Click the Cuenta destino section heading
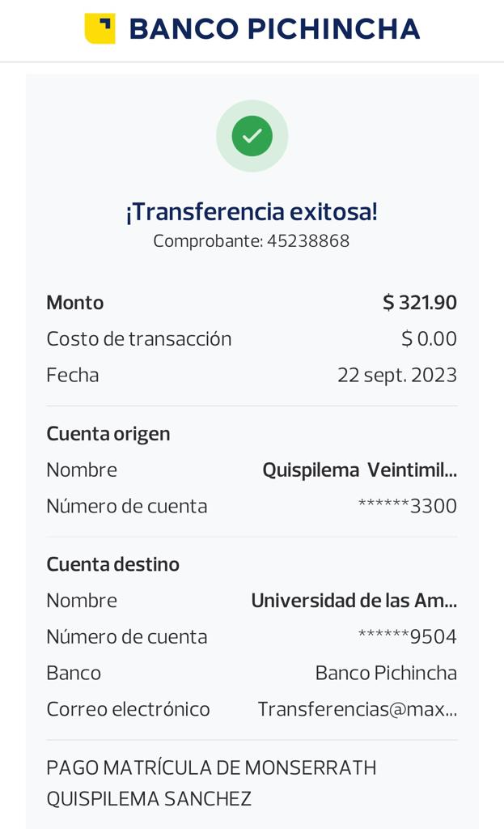The height and width of the screenshot is (829, 504). click(x=112, y=564)
